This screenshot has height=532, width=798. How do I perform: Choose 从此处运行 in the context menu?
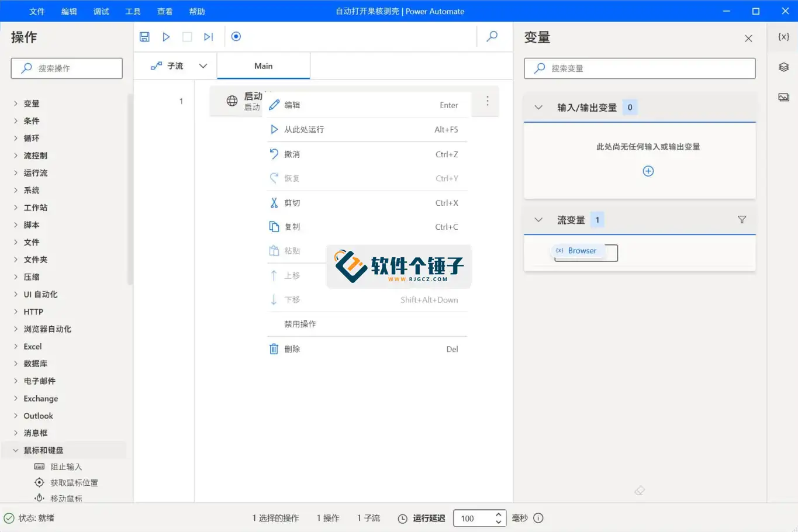[x=367, y=129]
